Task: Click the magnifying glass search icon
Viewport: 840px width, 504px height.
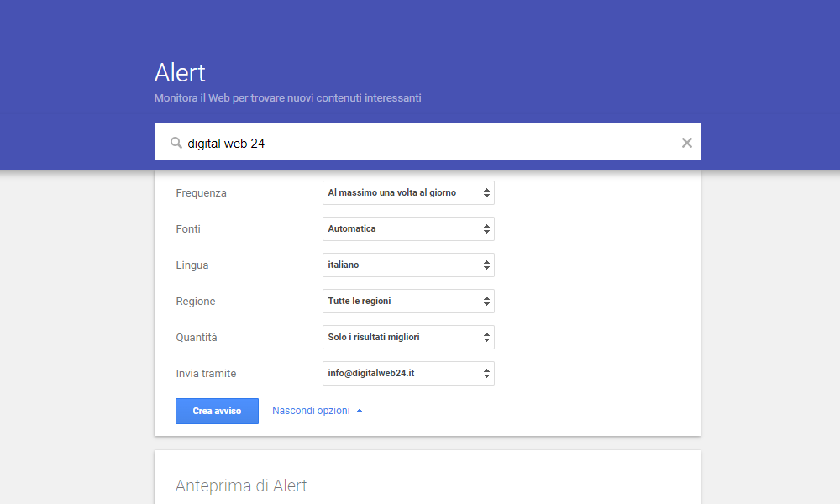Action: click(176, 142)
